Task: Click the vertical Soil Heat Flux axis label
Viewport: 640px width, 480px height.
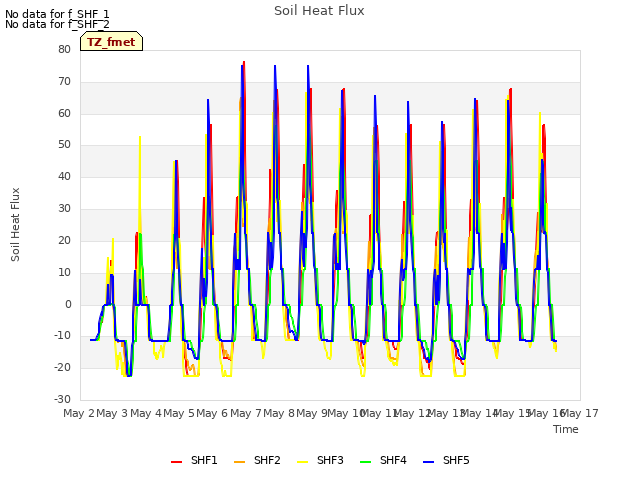Action: (x=15, y=224)
